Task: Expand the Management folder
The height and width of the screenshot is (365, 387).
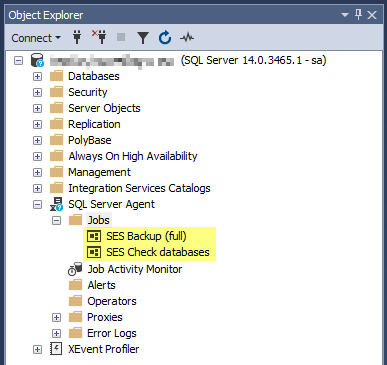Action: point(38,173)
